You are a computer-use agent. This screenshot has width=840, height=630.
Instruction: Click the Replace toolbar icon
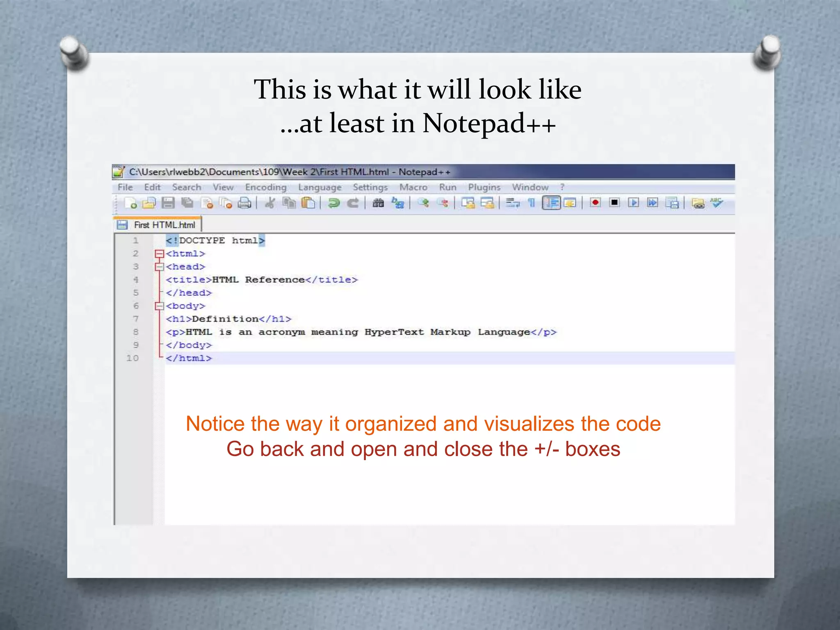tap(397, 203)
